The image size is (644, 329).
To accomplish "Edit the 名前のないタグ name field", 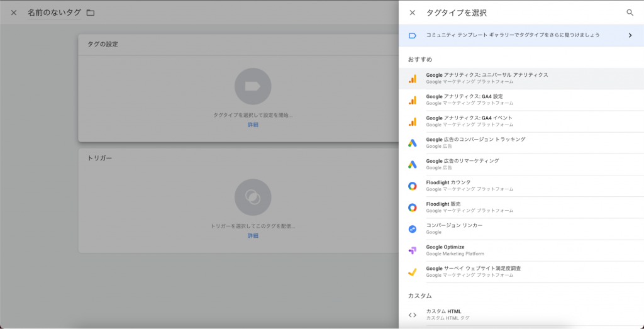I will (53, 13).
